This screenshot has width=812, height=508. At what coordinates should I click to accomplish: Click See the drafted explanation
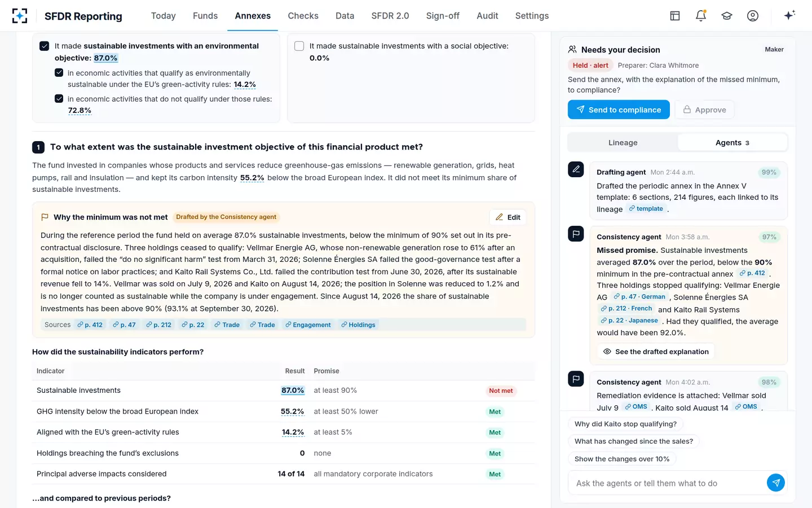656,352
